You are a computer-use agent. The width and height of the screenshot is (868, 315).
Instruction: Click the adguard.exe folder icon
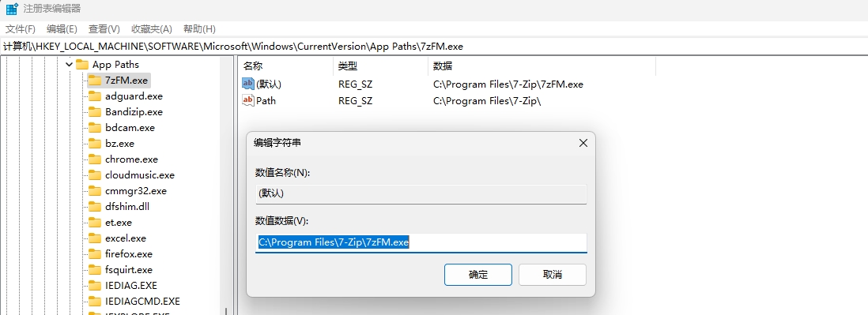[x=95, y=96]
